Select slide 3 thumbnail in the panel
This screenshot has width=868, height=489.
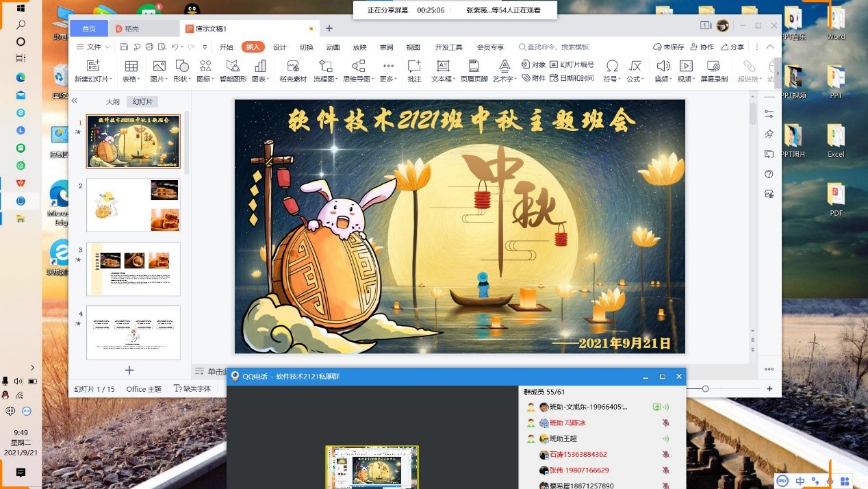click(133, 268)
